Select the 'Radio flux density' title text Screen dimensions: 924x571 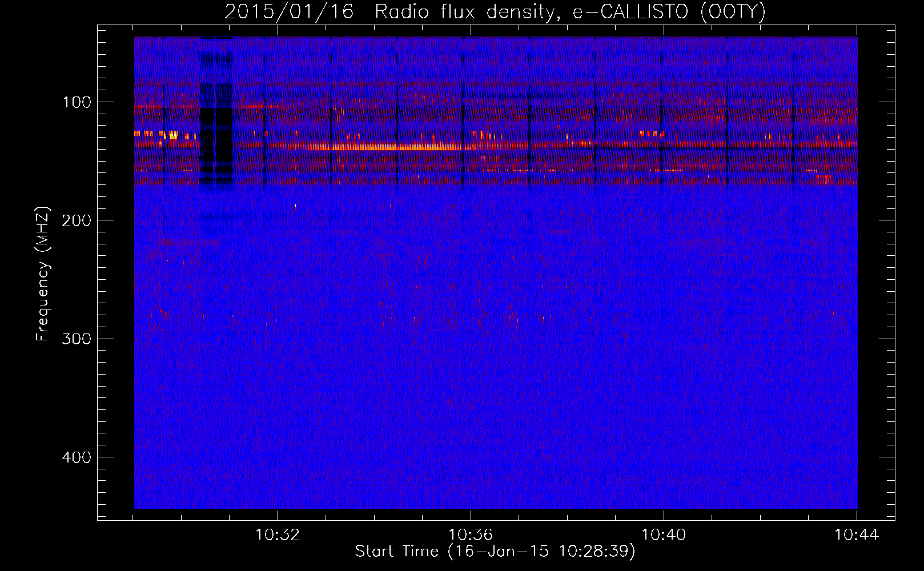(465, 12)
